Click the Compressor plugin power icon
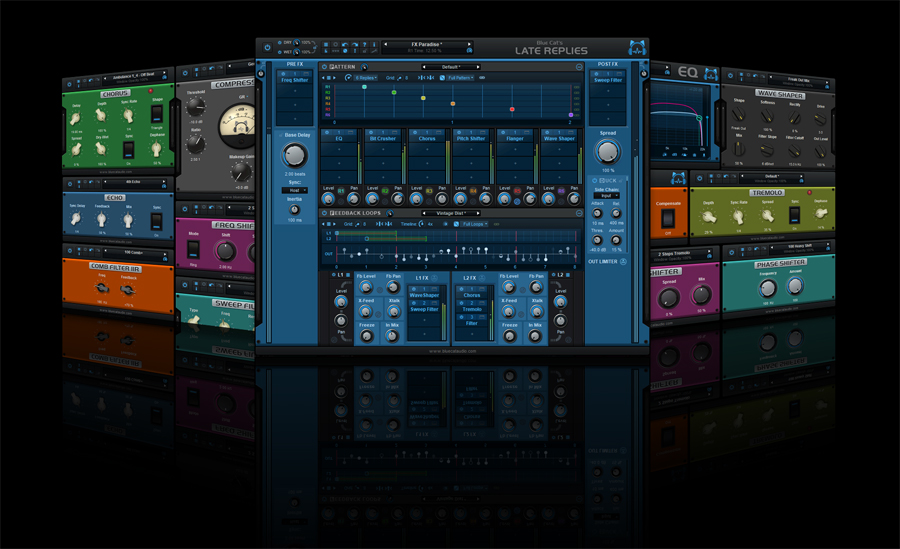The width and height of the screenshot is (900, 549). tap(185, 73)
